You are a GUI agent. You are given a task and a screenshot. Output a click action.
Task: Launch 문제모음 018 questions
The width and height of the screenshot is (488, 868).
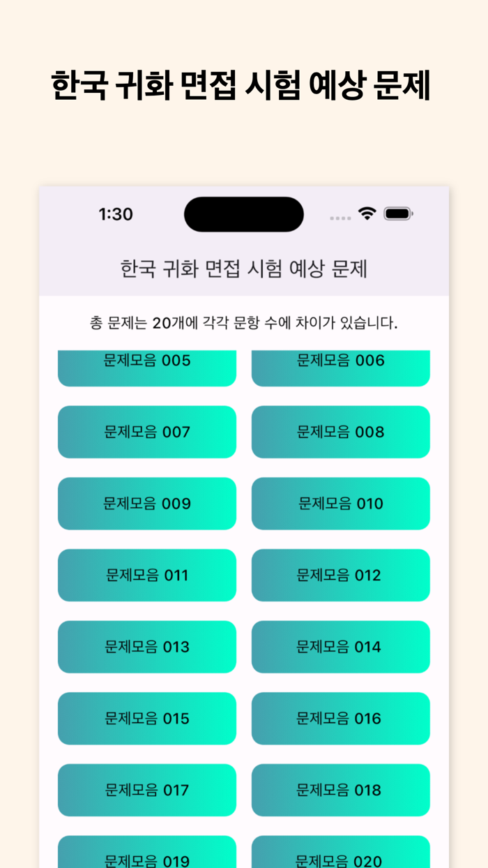[340, 790]
